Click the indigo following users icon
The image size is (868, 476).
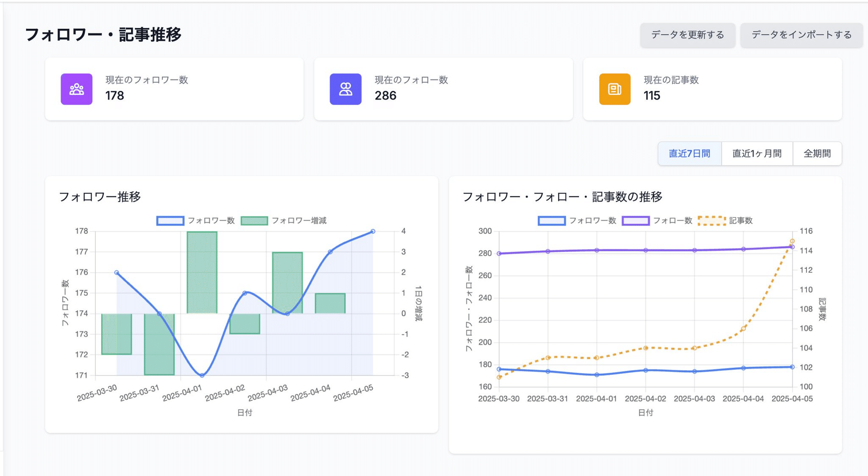(x=345, y=89)
